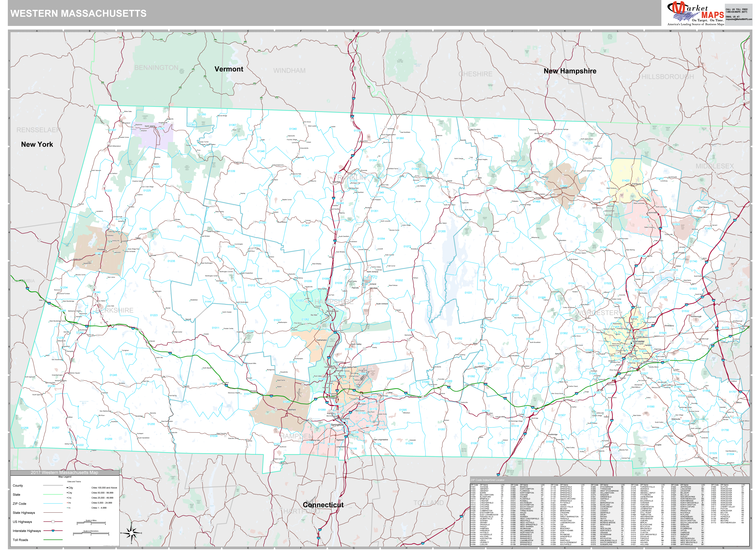Select the red dot for Cities 5,000 - 24,999
Viewport: 756px width, 550px height.
(67, 503)
